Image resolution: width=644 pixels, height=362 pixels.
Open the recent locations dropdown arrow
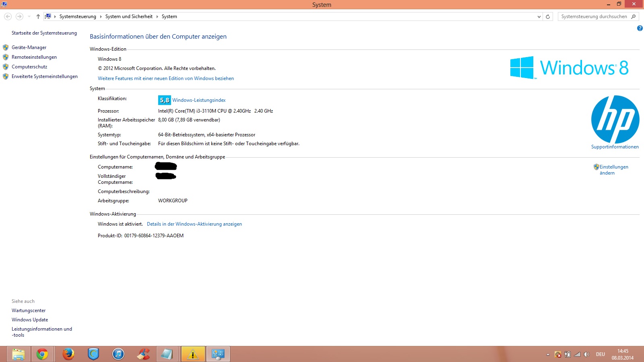(29, 16)
